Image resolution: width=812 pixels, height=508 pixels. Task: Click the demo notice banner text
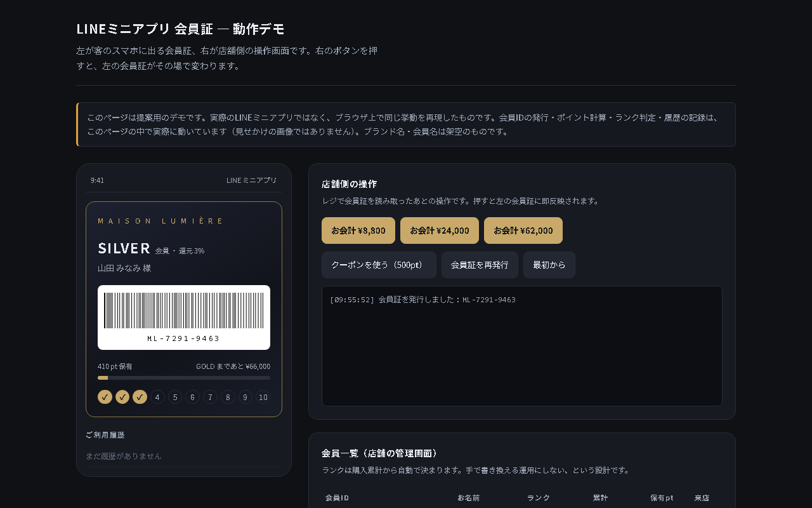tap(403, 124)
